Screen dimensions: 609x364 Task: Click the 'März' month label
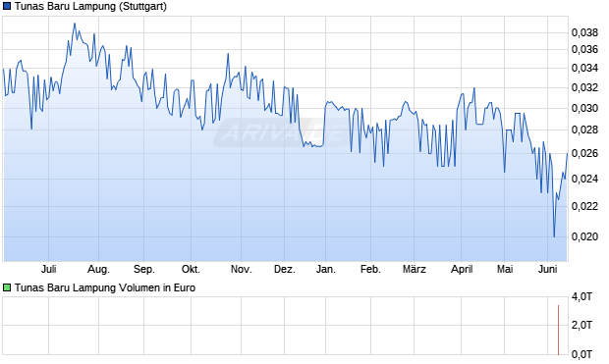pyautogui.click(x=415, y=269)
